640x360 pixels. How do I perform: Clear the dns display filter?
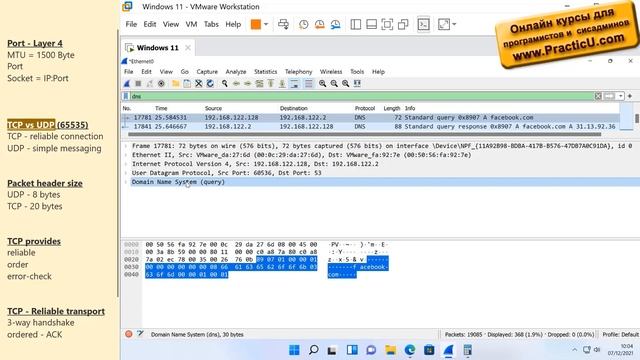[x=598, y=96]
